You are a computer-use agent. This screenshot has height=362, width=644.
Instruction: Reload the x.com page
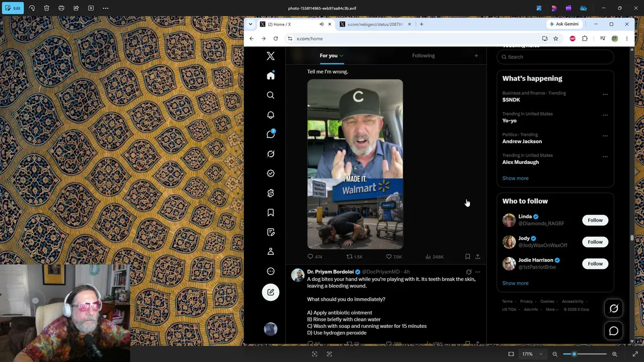pos(276,39)
